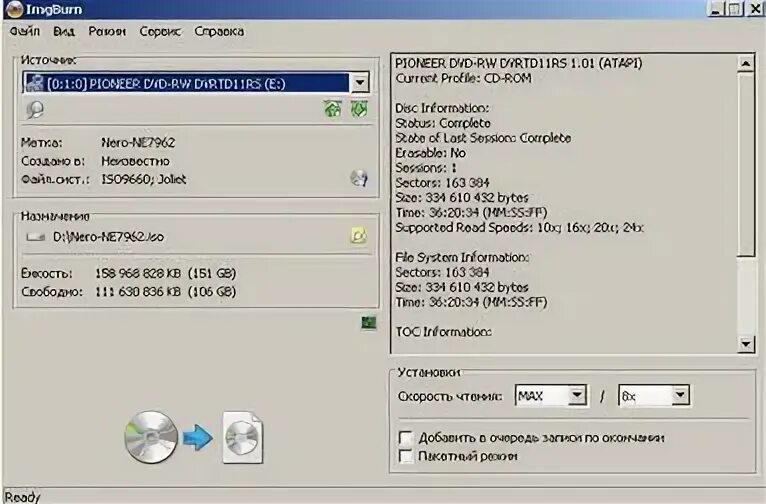Click the 'Disc Information:' heading
Screen dimensions: 766x504
click(442, 108)
